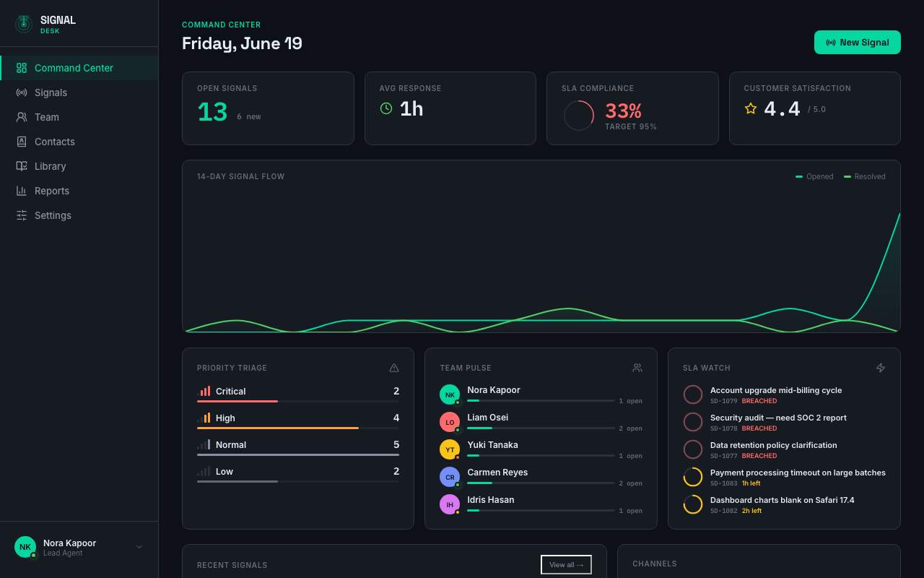Open Settings from the sidebar
Screen dimensions: 924x578
(x=79, y=215)
